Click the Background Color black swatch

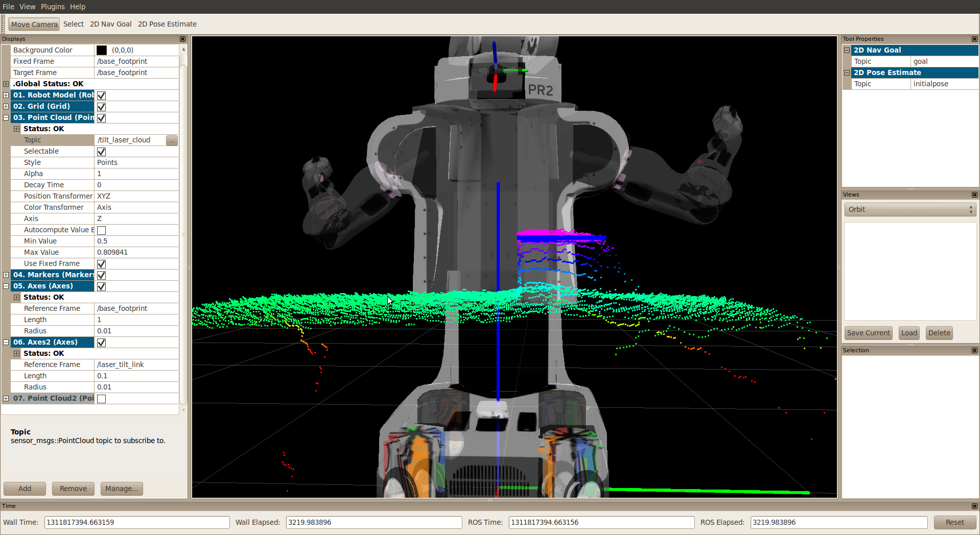click(x=102, y=50)
